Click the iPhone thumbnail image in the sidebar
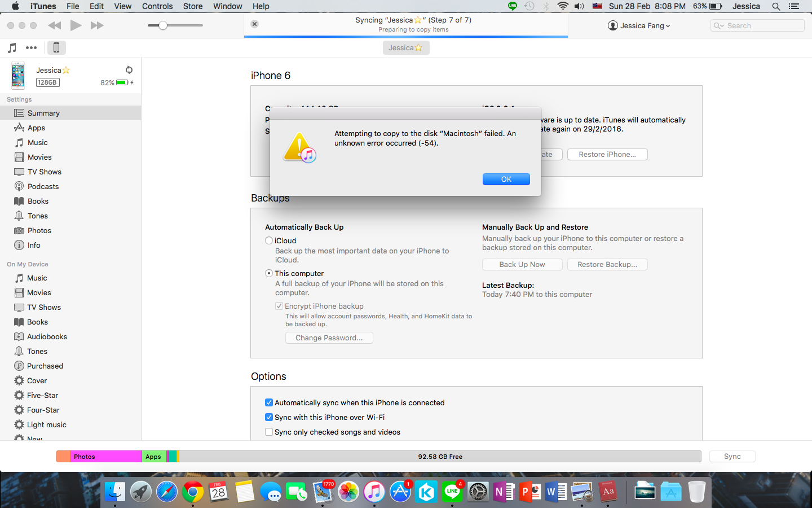This screenshot has width=812, height=508. [x=18, y=76]
